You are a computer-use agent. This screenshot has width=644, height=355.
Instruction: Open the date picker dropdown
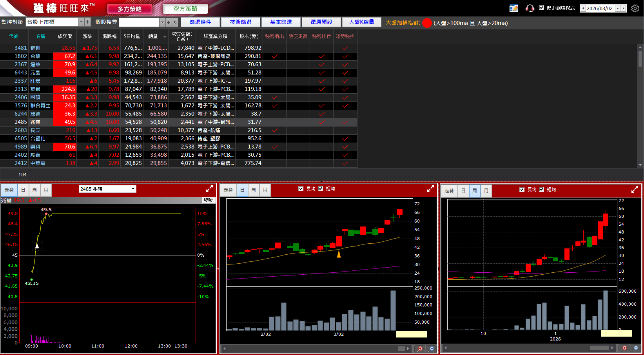[617, 8]
